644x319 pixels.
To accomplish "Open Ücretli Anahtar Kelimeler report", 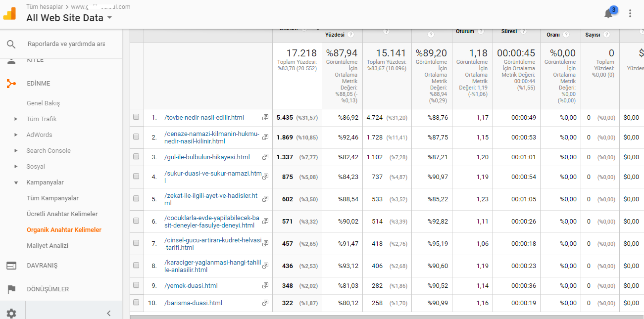I will (62, 214).
